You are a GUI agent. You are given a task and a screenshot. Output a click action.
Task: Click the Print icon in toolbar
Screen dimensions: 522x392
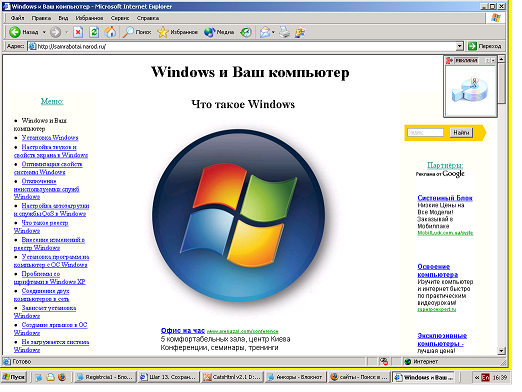coord(284,32)
